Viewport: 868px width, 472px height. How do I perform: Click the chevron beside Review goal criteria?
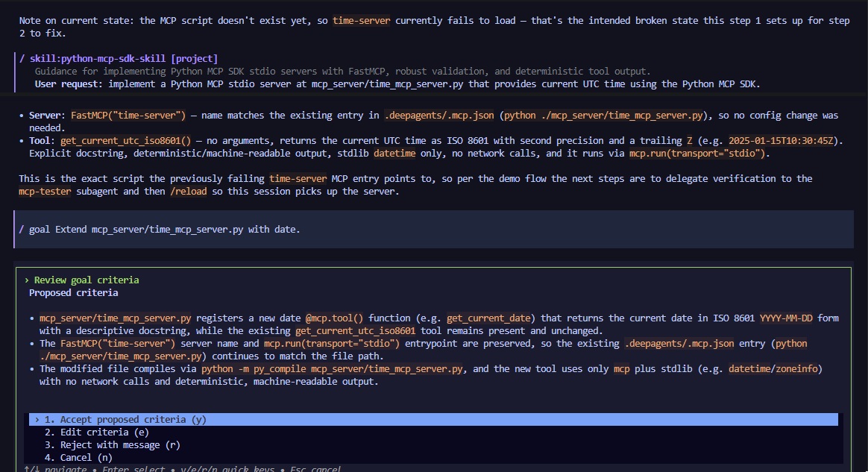(x=27, y=280)
